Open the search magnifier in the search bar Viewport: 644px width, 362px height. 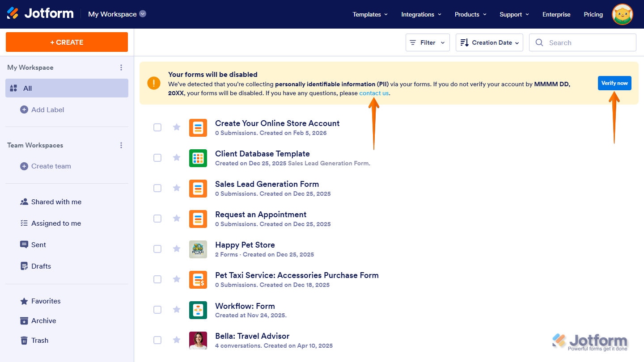pyautogui.click(x=539, y=42)
